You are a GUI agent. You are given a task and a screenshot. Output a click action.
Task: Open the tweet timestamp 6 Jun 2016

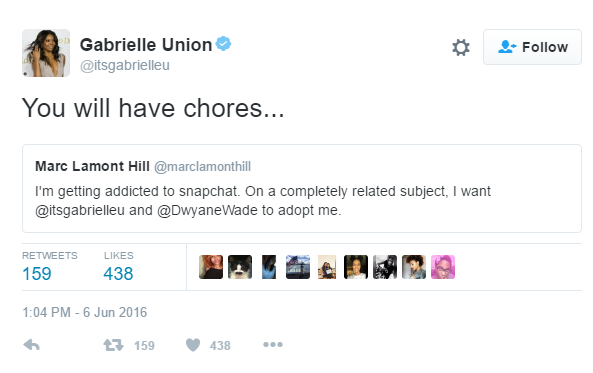(84, 312)
